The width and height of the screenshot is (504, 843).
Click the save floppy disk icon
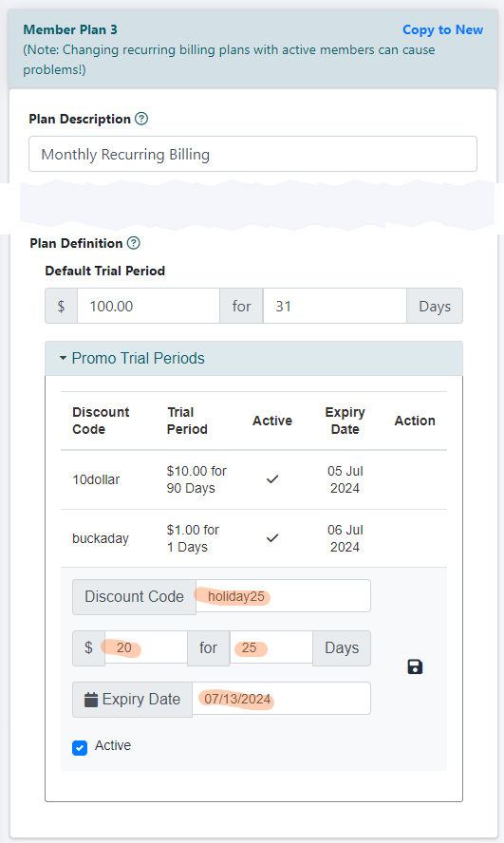click(x=415, y=667)
